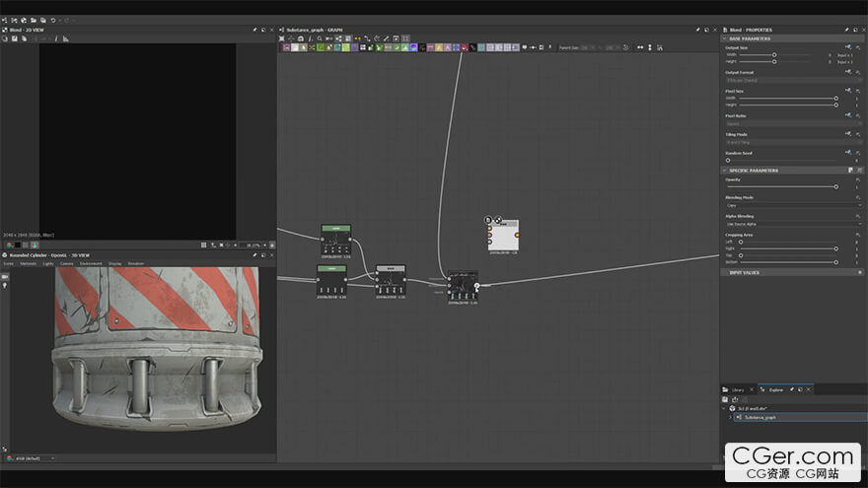Pin the Blend Properties panel

[846, 30]
